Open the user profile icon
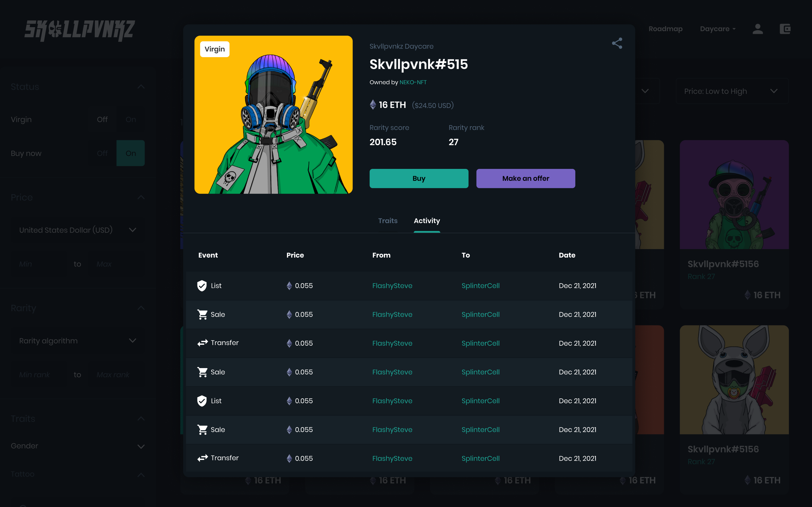 click(758, 29)
